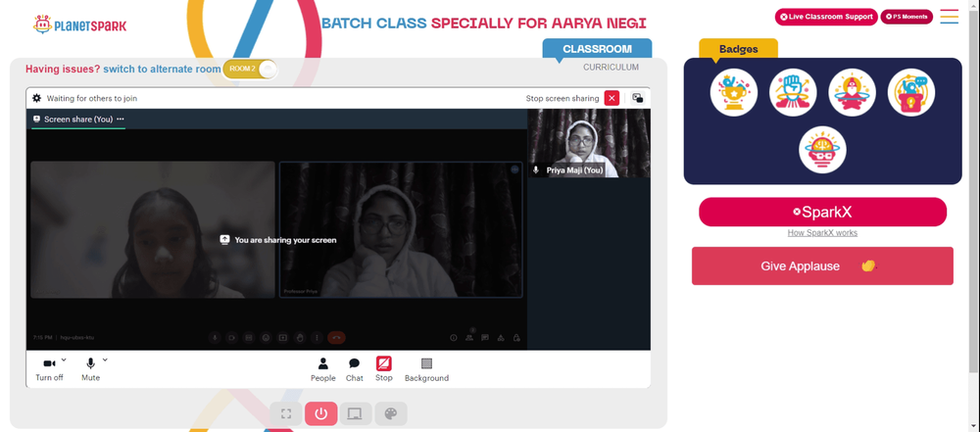Enter fullscreen mode

coord(286,413)
